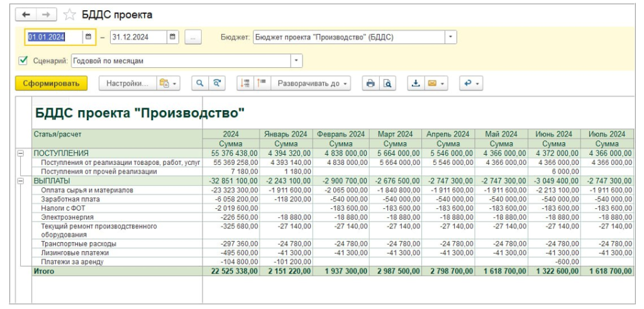Open calendar picker for end date
Screen dimensions: 644x309
click(x=172, y=37)
